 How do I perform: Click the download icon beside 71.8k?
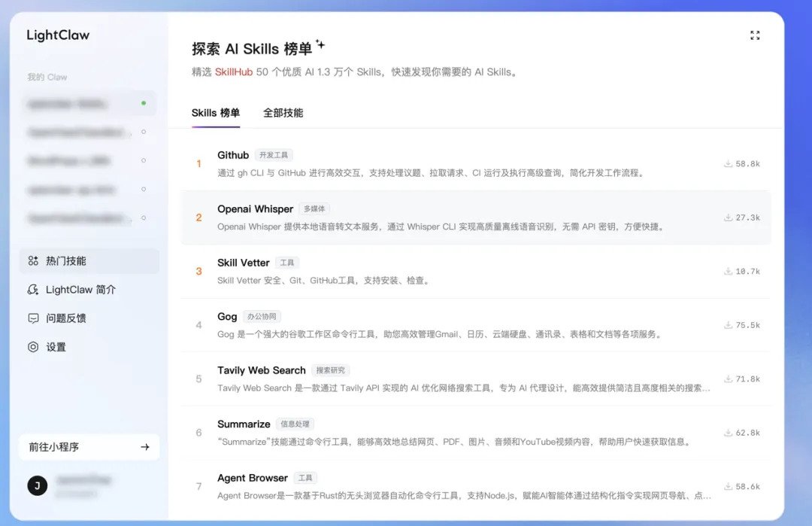point(728,379)
